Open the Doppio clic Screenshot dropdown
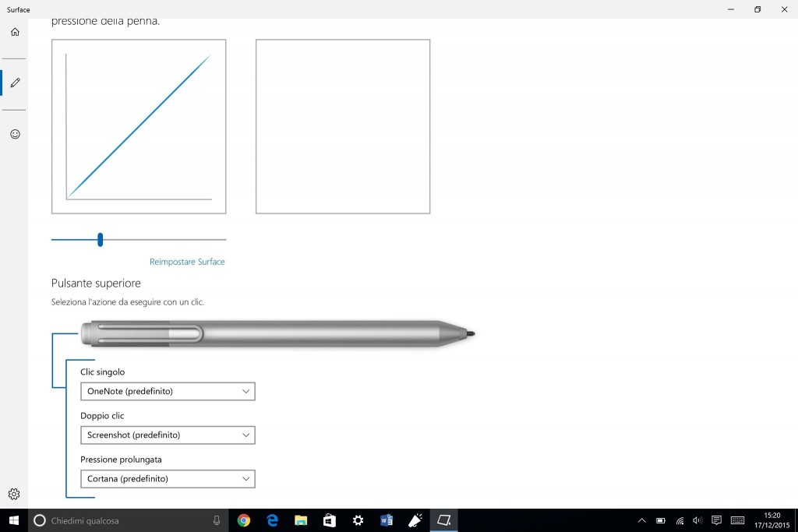This screenshot has width=798, height=532. (x=168, y=435)
